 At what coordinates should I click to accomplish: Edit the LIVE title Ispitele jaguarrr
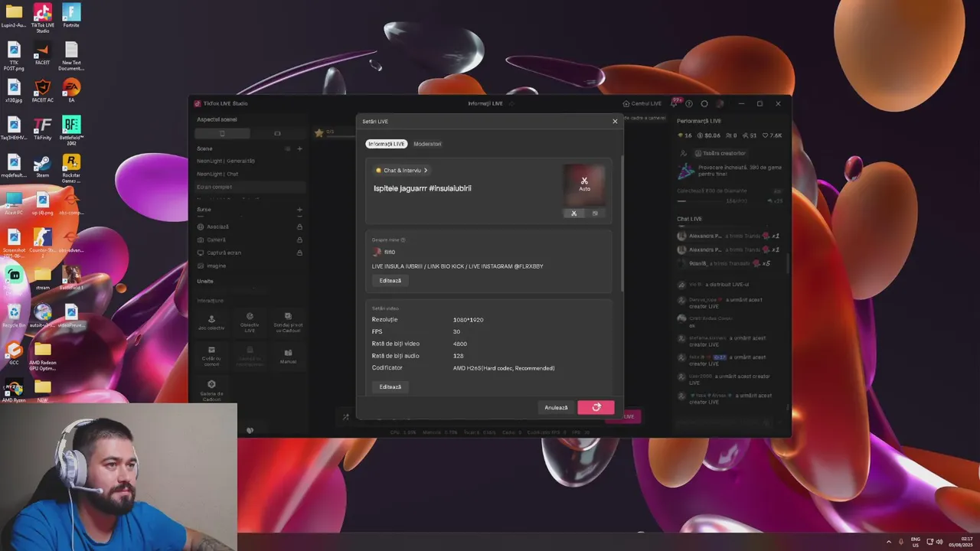pos(423,188)
